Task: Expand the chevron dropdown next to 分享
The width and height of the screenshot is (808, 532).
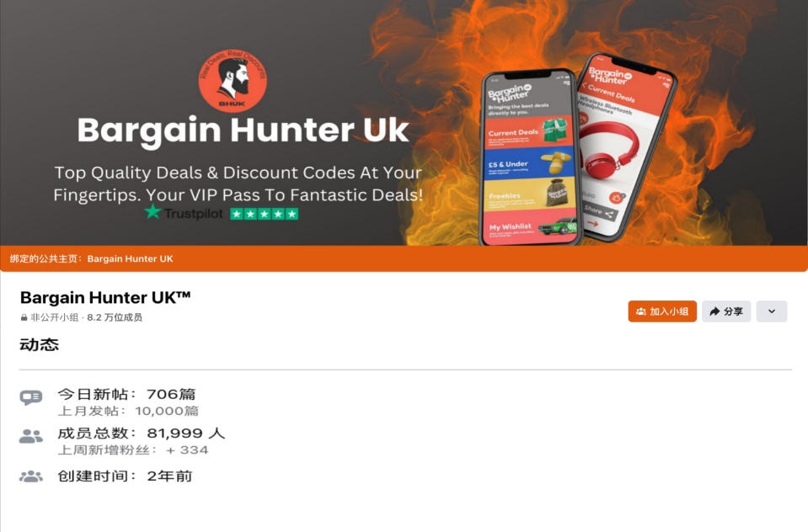Action: 772,311
